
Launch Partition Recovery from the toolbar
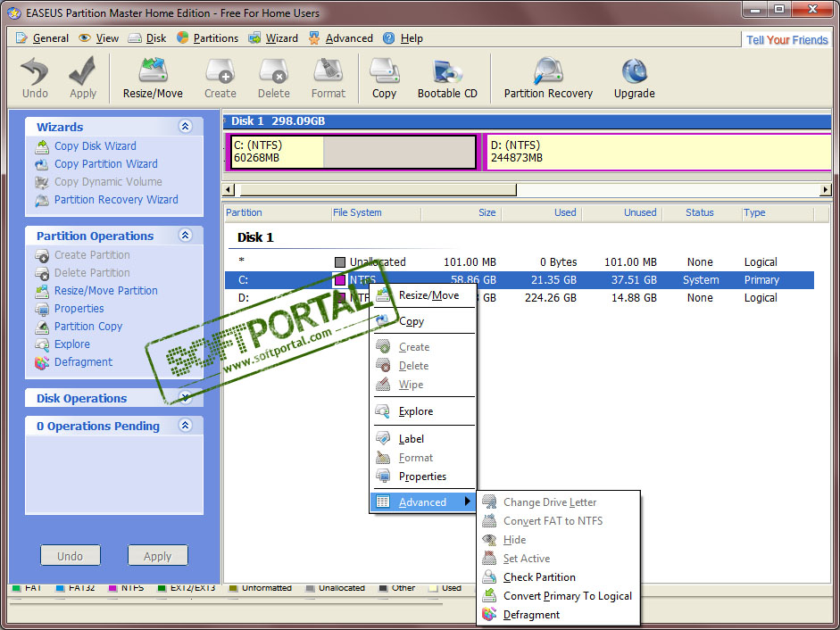548,78
